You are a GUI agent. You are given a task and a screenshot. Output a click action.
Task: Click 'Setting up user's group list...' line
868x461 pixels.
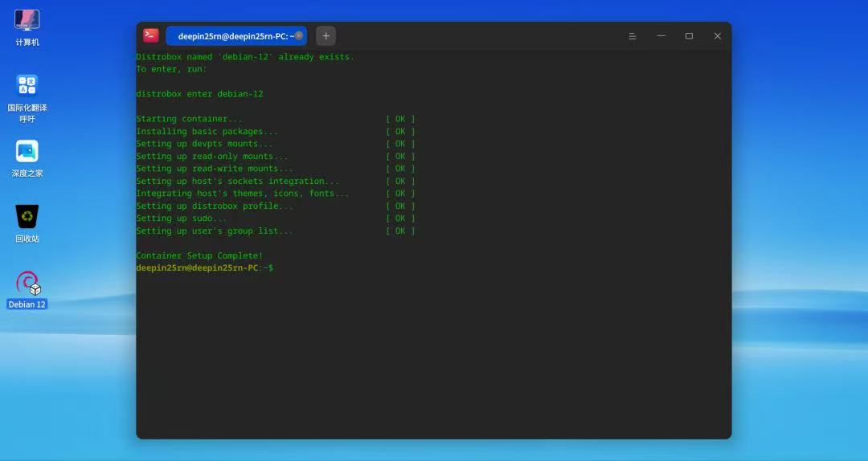click(x=215, y=230)
